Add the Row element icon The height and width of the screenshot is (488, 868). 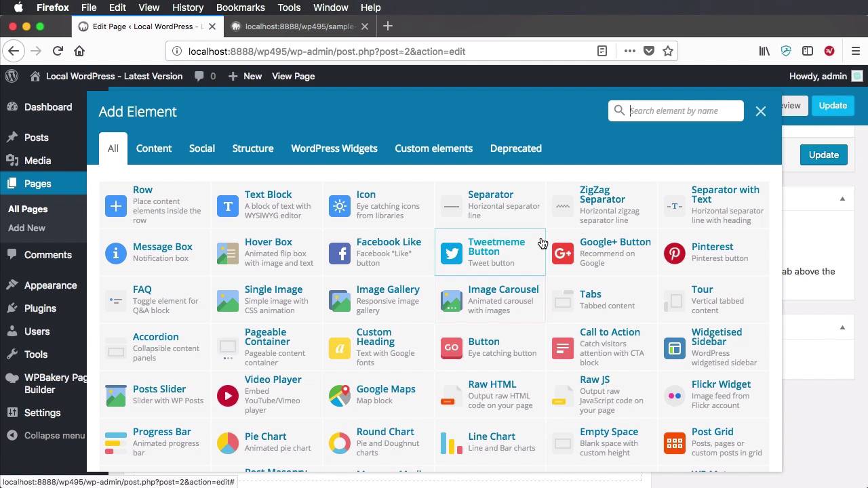click(x=116, y=205)
